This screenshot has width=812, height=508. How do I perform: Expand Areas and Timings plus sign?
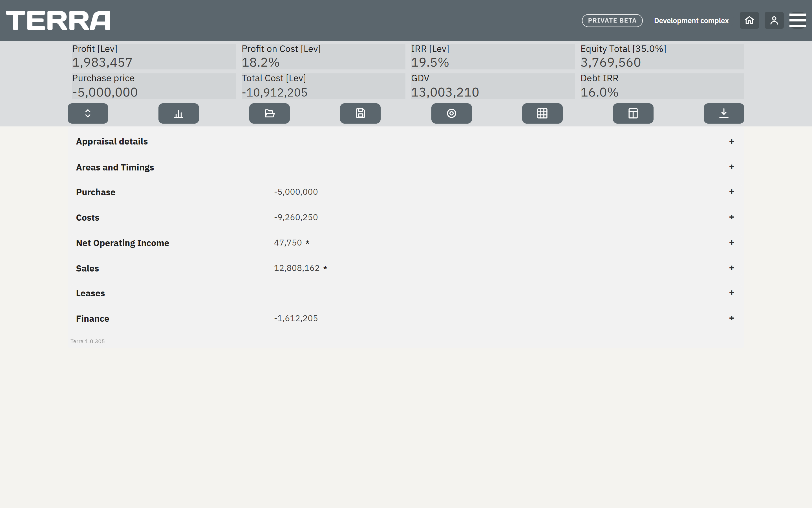click(x=731, y=167)
